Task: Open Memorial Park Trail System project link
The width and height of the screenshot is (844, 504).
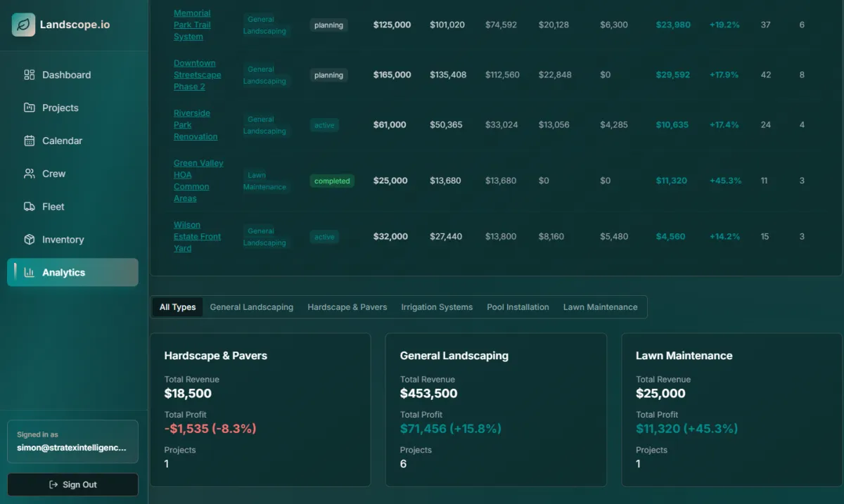Action: click(193, 25)
